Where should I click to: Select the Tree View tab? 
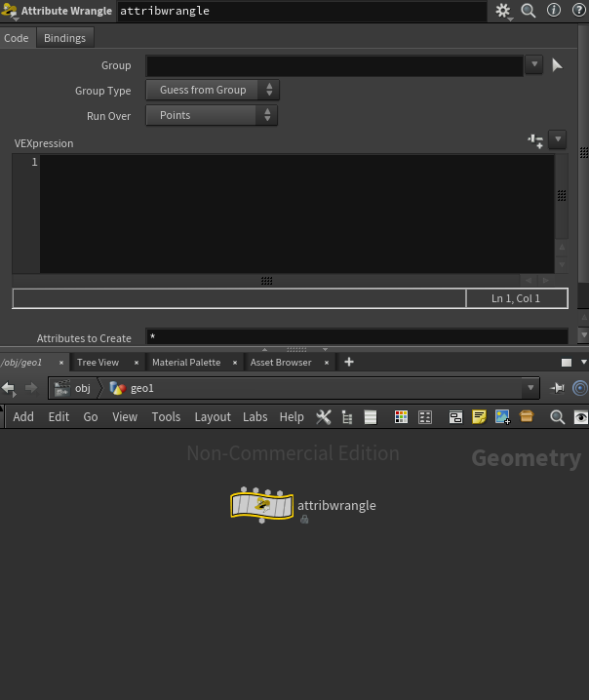pos(98,363)
